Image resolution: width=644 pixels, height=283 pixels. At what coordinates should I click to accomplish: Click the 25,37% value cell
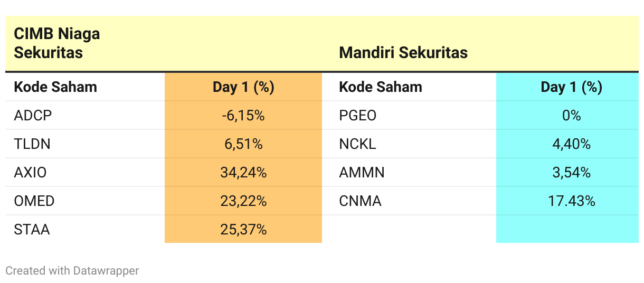tap(243, 230)
